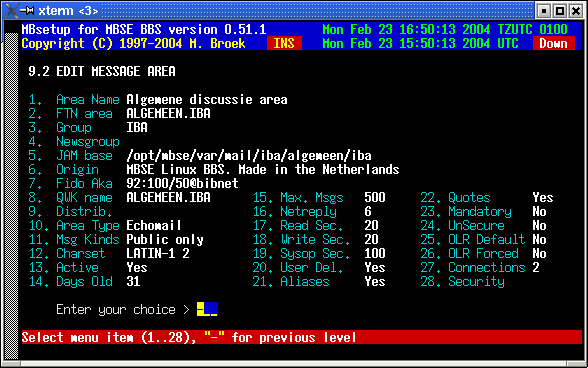Screen dimensions: 588x368
Task: Click the X window menu icon
Action: pos(10,10)
